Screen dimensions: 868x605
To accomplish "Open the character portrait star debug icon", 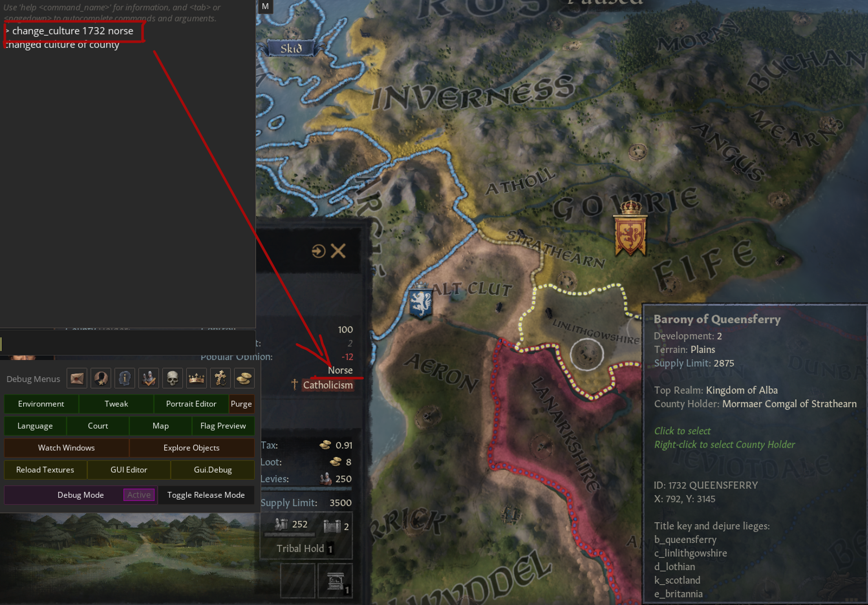I will click(101, 378).
